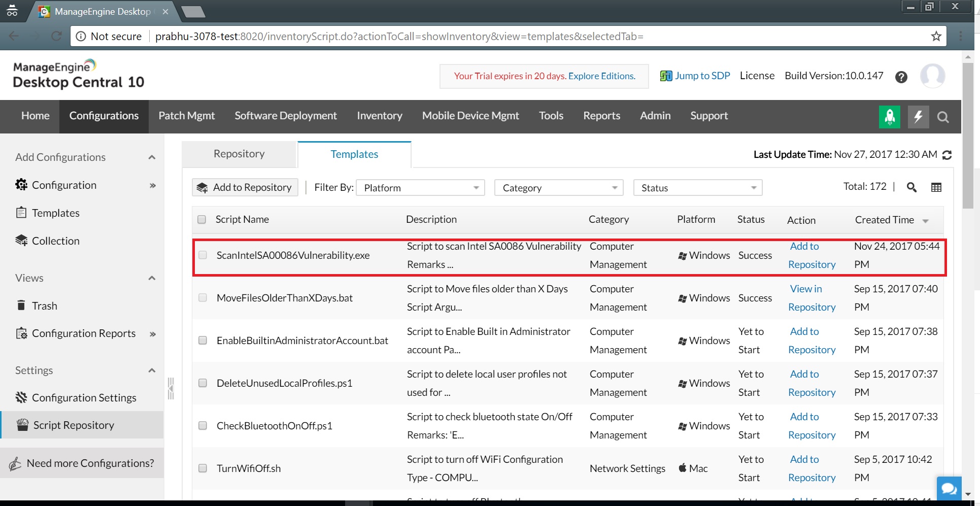Click the ManageEngine Desktop Central logo
980x506 pixels.
(x=78, y=75)
